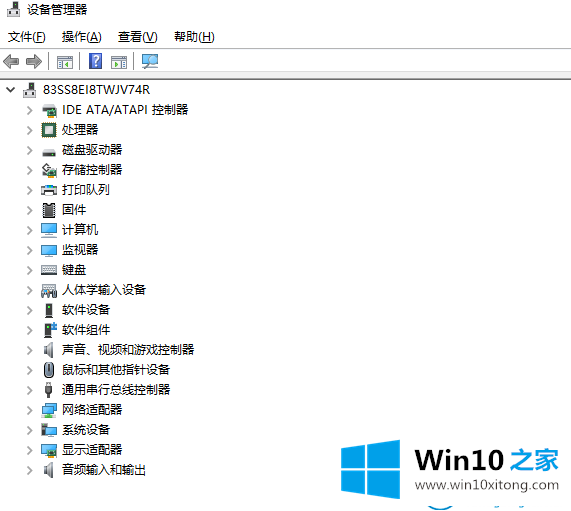
Task: Expand the 固件 category
Action: 30,210
